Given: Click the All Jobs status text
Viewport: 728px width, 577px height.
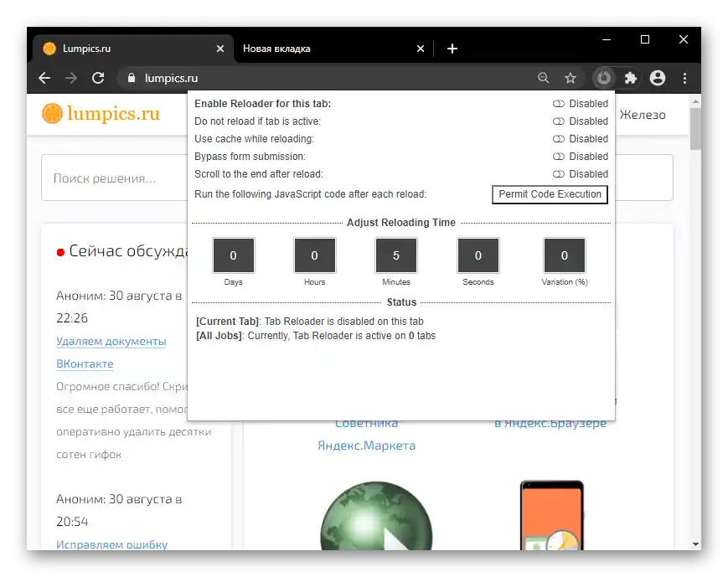Looking at the screenshot, I should [316, 336].
